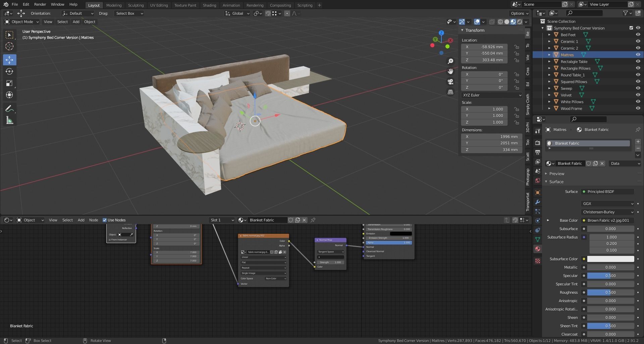Open the Drag Select Box dropdown
The width and height of the screenshot is (644, 344).
(129, 13)
